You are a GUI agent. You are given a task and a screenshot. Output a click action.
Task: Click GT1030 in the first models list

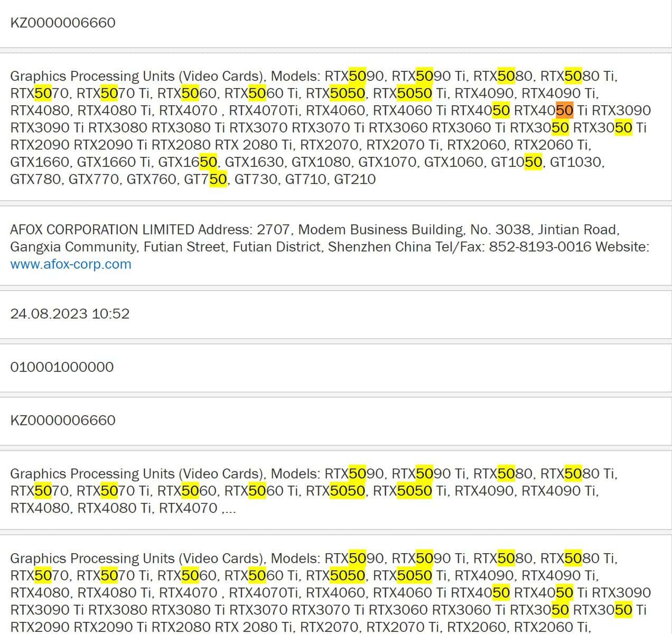[x=575, y=162]
